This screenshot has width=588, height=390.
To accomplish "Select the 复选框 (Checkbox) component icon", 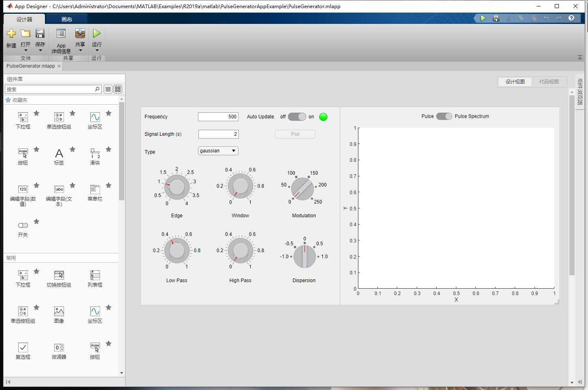I will coord(23,348).
